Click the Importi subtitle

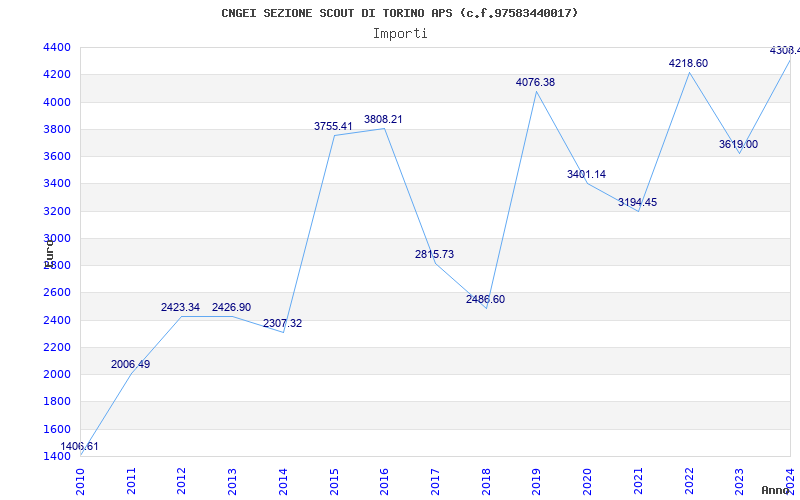(x=400, y=34)
